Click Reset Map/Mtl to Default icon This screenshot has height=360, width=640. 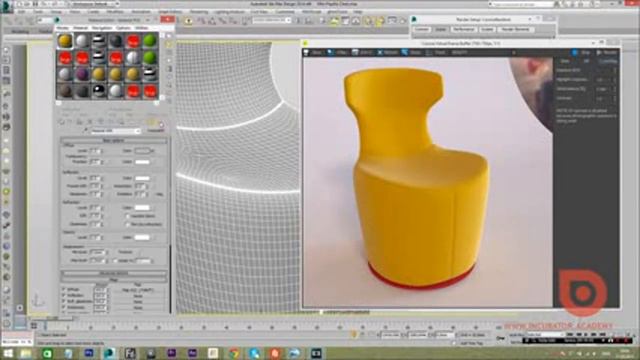coord(90,122)
